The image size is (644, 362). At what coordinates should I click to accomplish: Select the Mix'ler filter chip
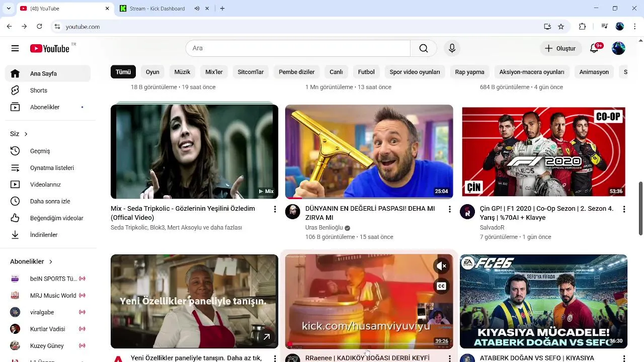[x=214, y=72]
